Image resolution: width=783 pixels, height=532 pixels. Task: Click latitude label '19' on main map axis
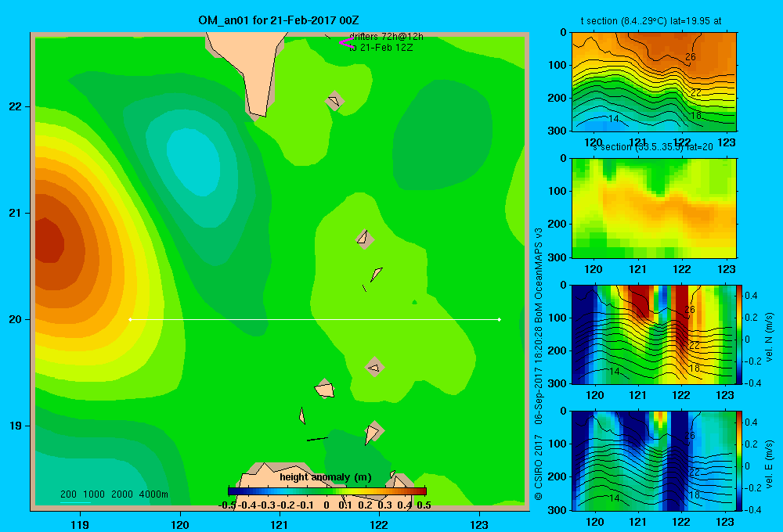pyautogui.click(x=15, y=426)
